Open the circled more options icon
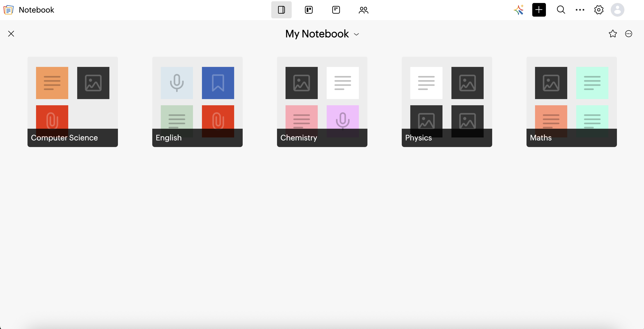 click(628, 34)
